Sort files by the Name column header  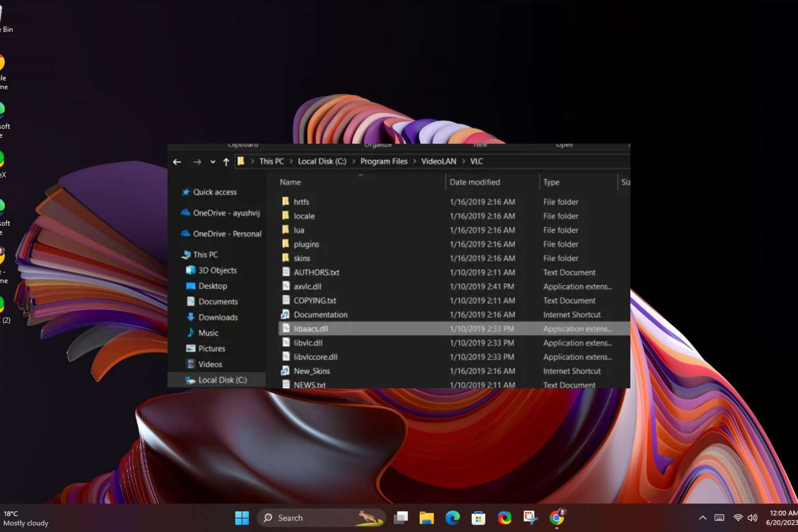point(290,182)
